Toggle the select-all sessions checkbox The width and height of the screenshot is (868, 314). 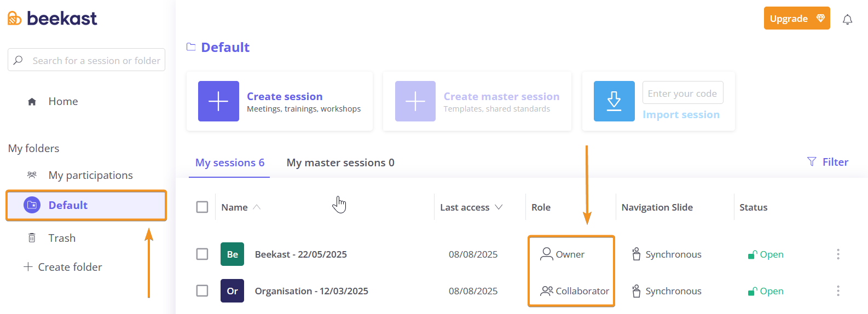click(202, 207)
